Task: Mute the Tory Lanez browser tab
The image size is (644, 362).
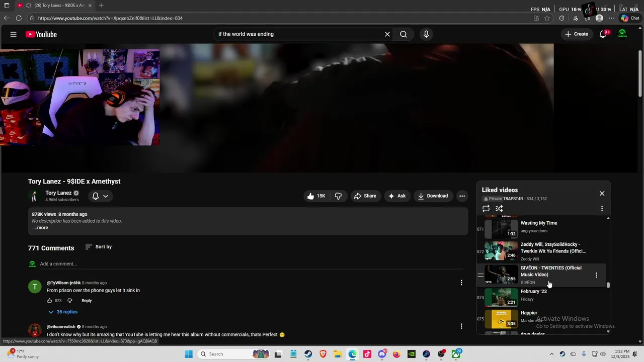Action: coord(28,5)
